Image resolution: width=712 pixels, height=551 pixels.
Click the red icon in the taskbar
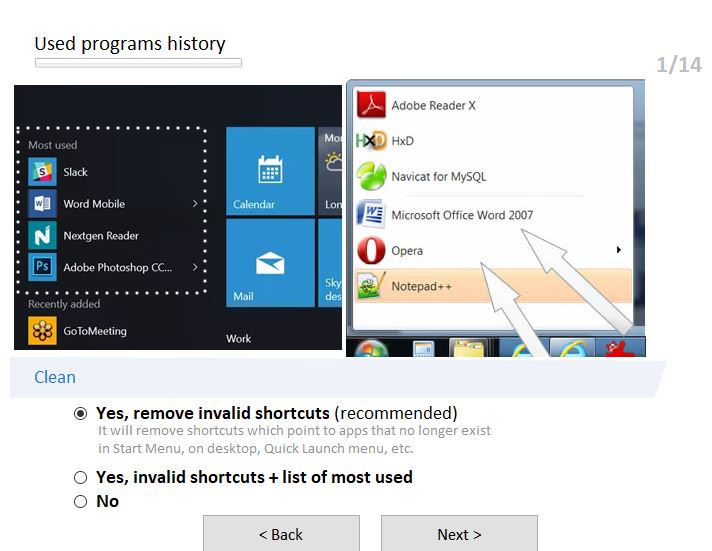(620, 348)
